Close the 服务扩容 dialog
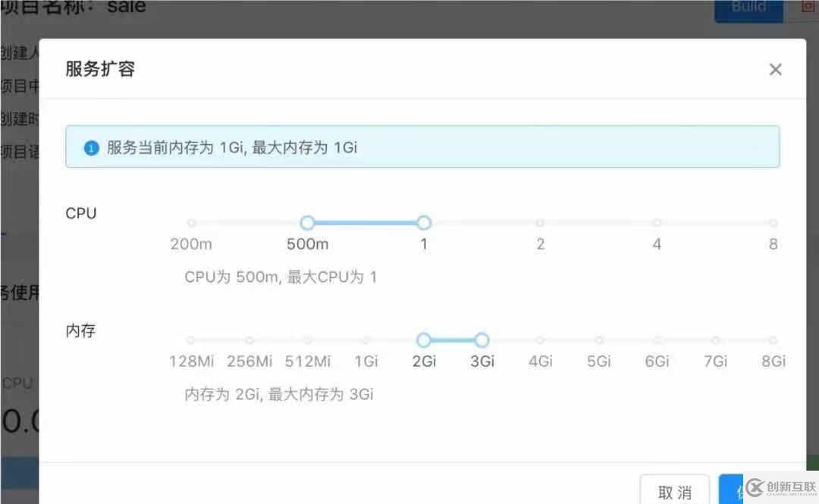This screenshot has width=819, height=504. click(776, 70)
